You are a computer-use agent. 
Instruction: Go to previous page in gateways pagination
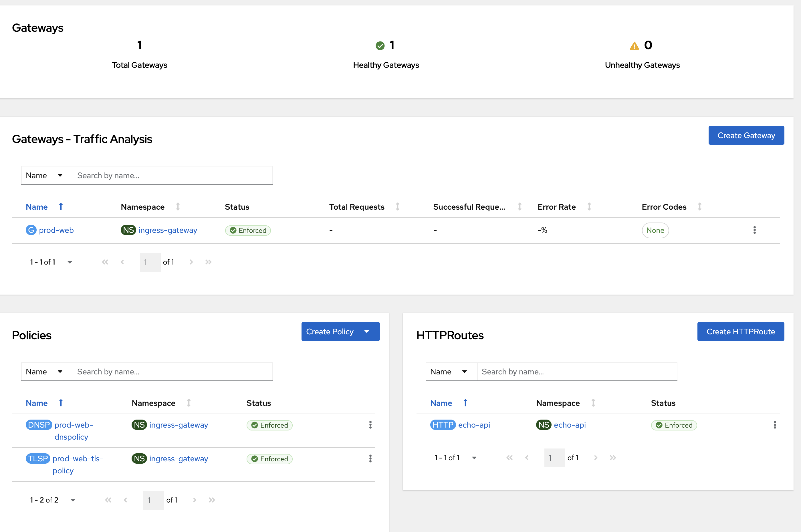tap(122, 262)
